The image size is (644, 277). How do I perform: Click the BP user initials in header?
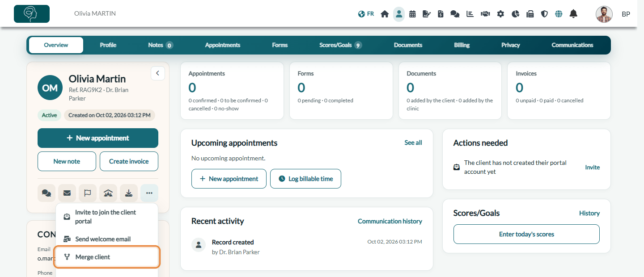pyautogui.click(x=626, y=14)
